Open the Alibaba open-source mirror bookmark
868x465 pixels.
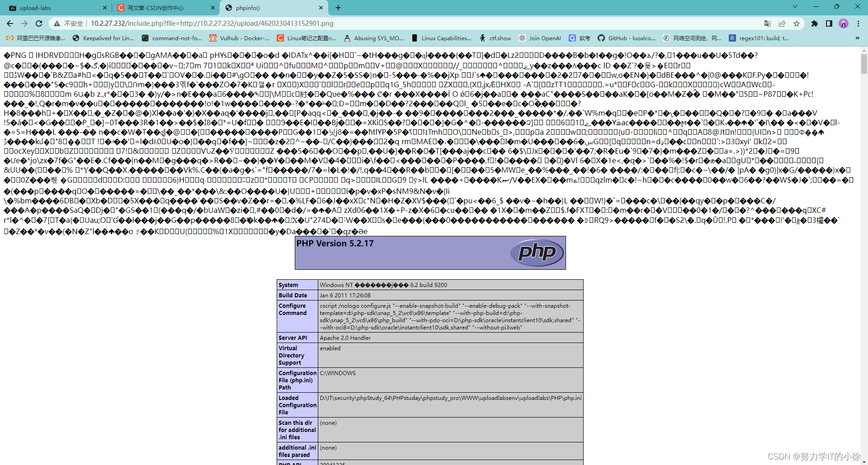(x=36, y=38)
